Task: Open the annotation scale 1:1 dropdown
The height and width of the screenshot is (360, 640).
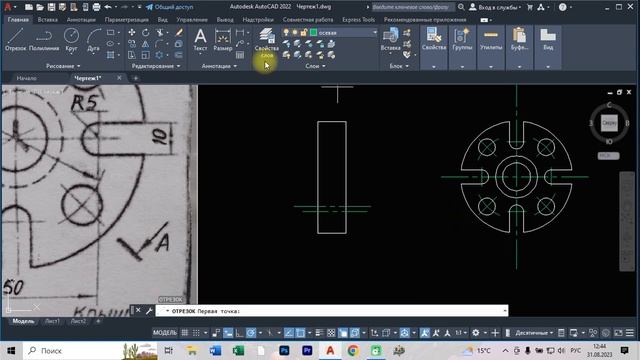Action: (x=461, y=333)
